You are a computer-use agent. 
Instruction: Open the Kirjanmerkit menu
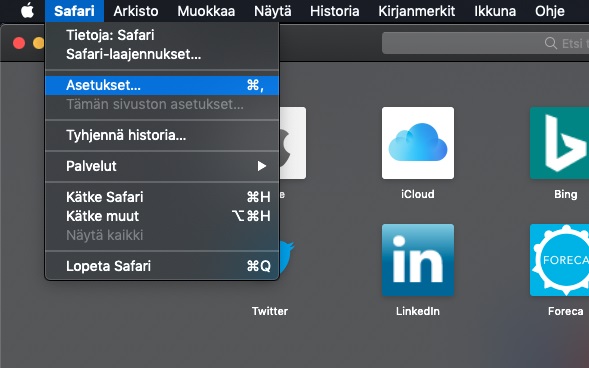(x=417, y=11)
